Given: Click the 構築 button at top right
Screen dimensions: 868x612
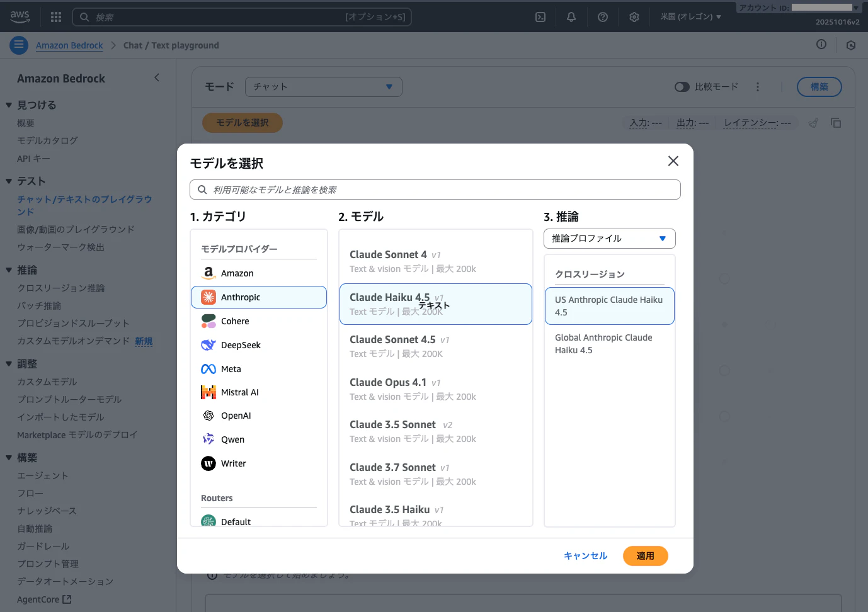Looking at the screenshot, I should point(819,87).
